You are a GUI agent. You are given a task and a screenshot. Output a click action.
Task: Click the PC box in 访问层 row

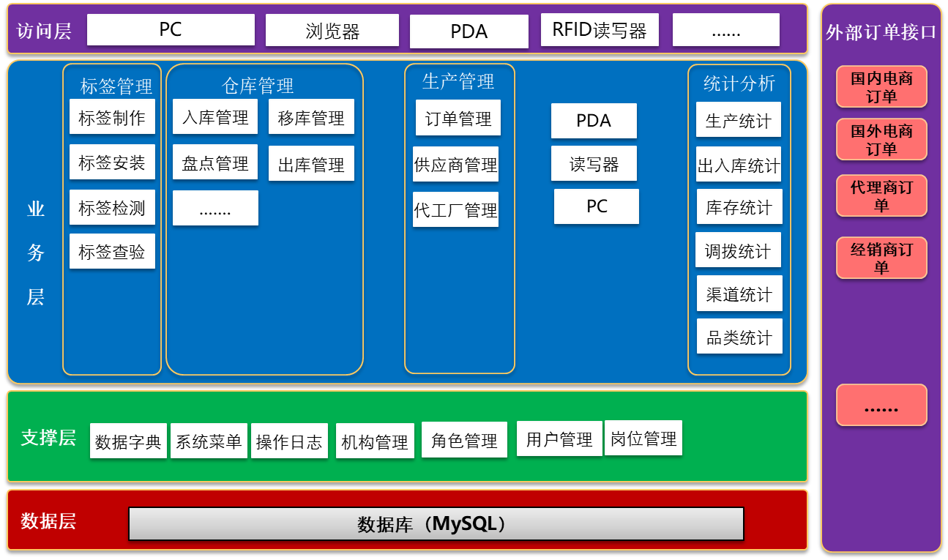tap(171, 29)
